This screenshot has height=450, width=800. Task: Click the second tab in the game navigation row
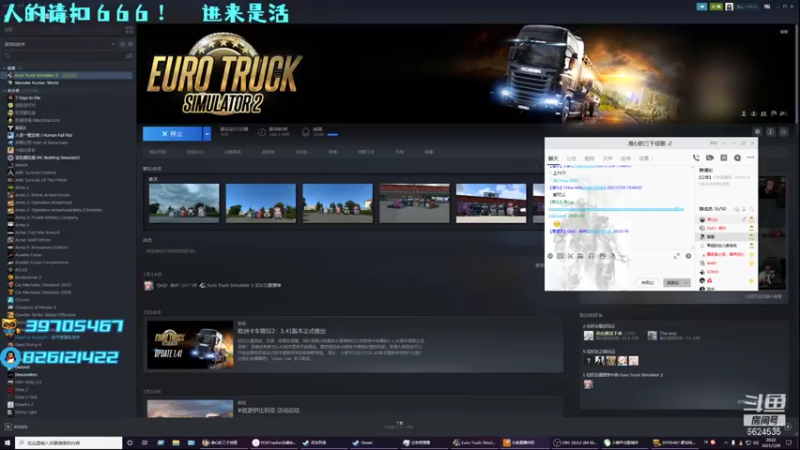pyautogui.click(x=195, y=152)
